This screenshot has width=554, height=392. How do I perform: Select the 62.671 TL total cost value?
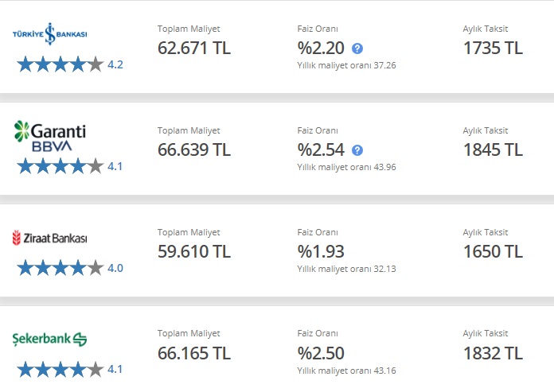[x=194, y=48]
